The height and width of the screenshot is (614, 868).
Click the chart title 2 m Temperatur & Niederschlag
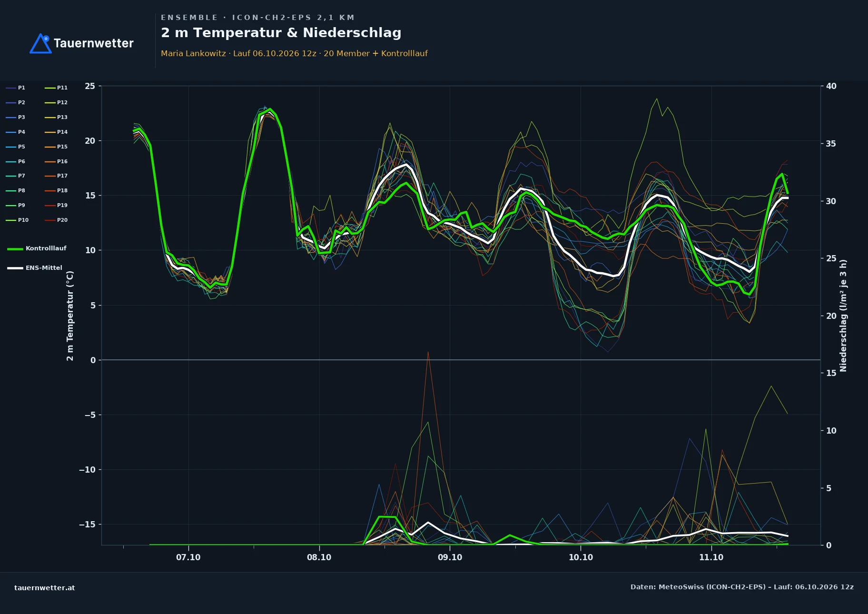281,33
